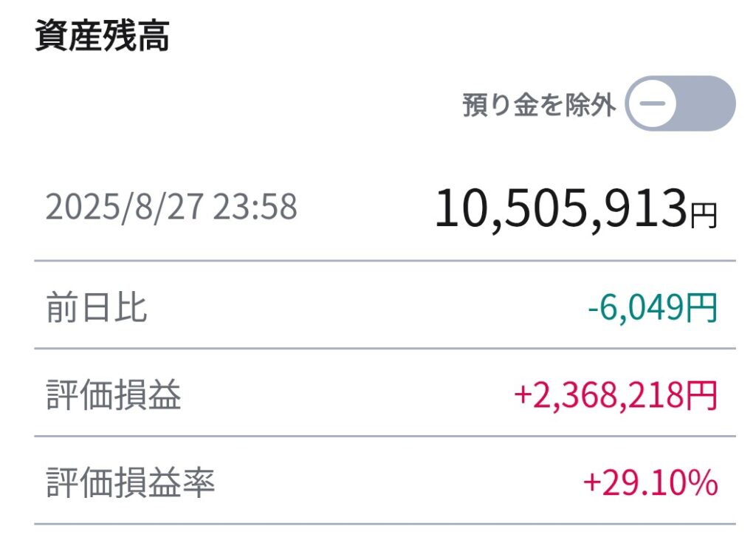756x540 pixels.
Task: Click the 円 unit beside the total balance
Action: (703, 215)
